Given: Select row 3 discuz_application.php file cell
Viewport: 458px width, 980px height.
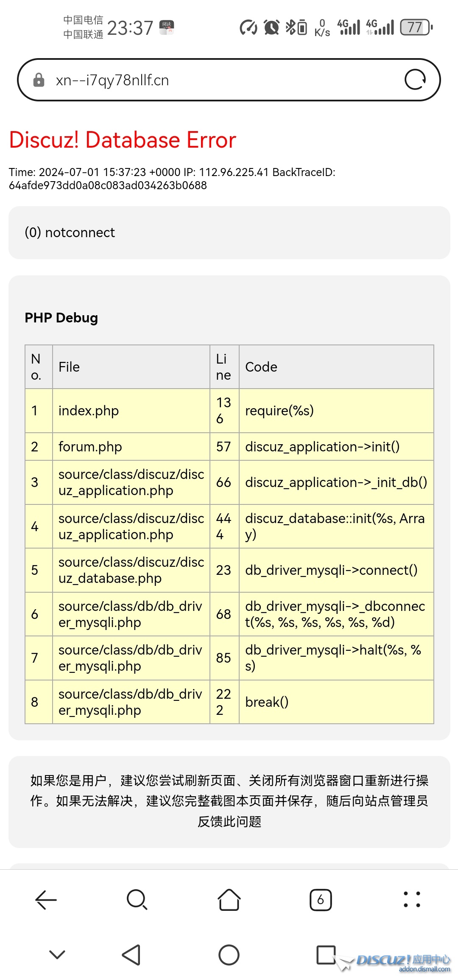Looking at the screenshot, I should pos(131,482).
